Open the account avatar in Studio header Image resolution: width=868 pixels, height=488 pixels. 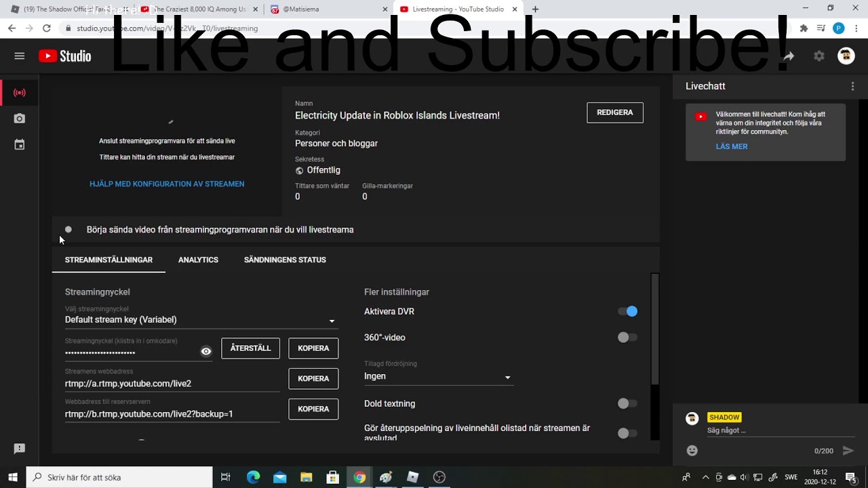[846, 56]
